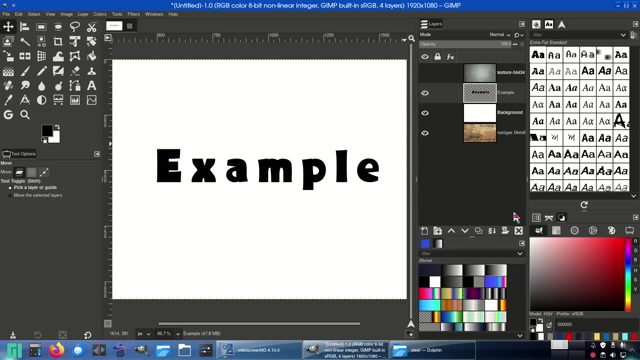Select the Scissors Select tool
The image size is (640, 360).
click(91, 27)
